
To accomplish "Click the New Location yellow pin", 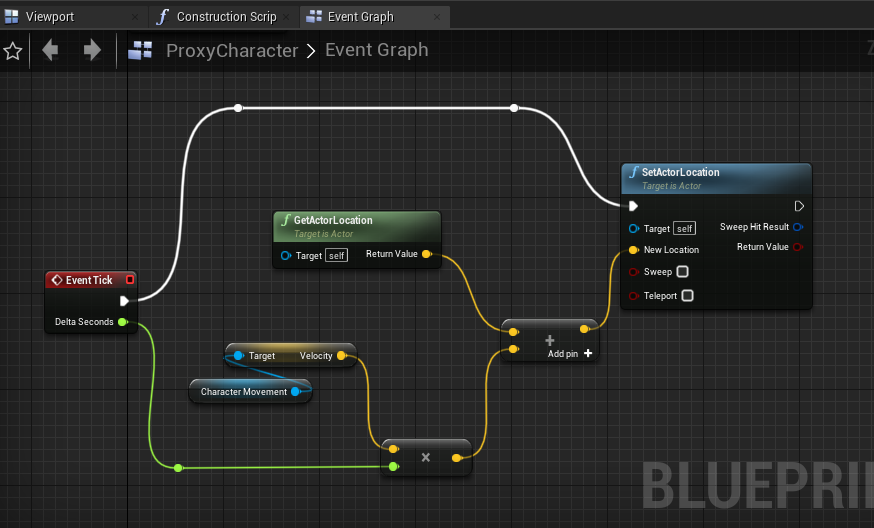I will pos(633,250).
